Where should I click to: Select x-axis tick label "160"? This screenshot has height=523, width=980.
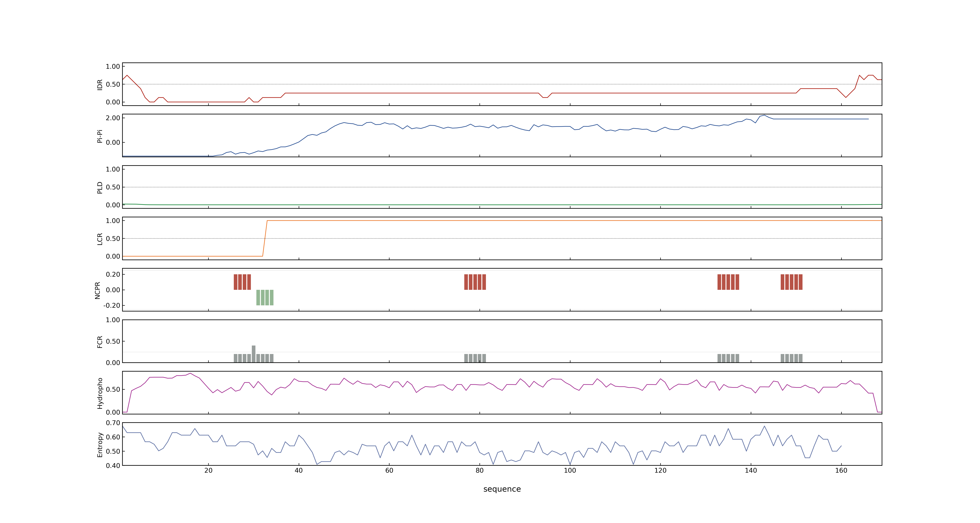[x=841, y=470]
